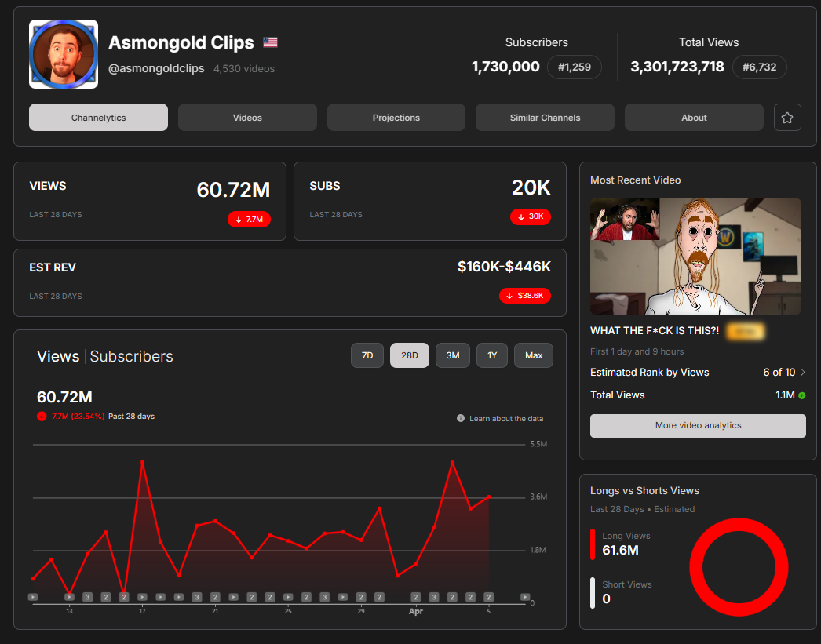Switch chart to Views
The width and height of the screenshot is (821, 644).
click(x=57, y=356)
